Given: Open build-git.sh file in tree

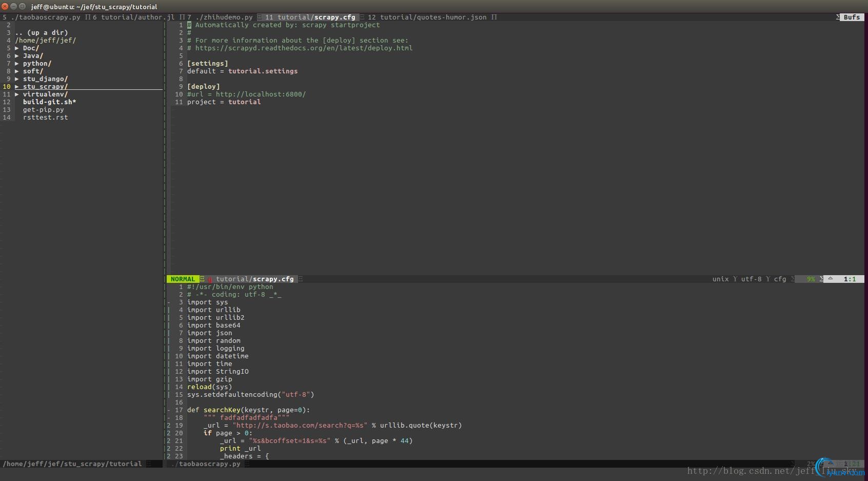Looking at the screenshot, I should coord(49,102).
